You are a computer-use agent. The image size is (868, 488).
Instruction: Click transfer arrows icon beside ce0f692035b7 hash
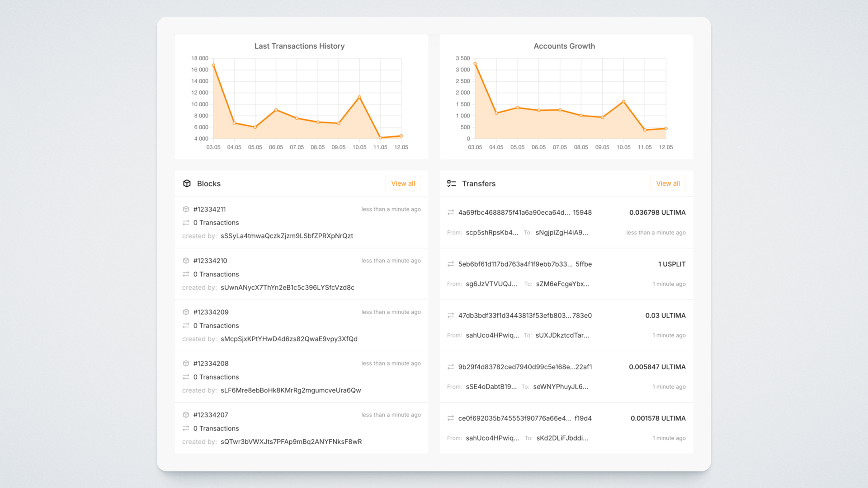[x=451, y=418]
